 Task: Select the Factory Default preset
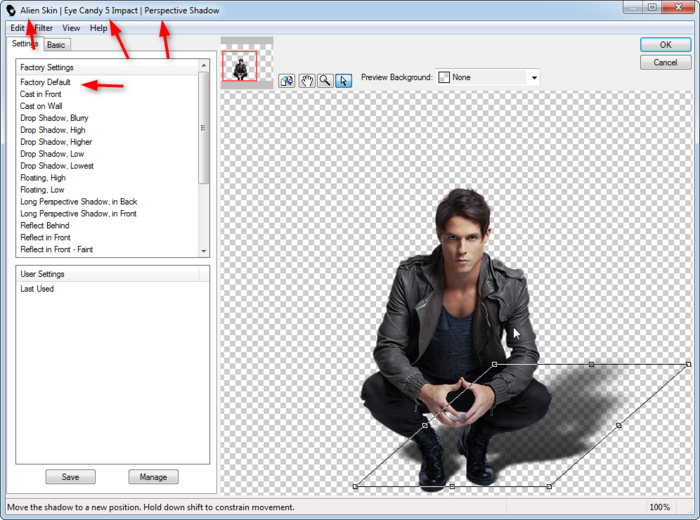click(45, 82)
